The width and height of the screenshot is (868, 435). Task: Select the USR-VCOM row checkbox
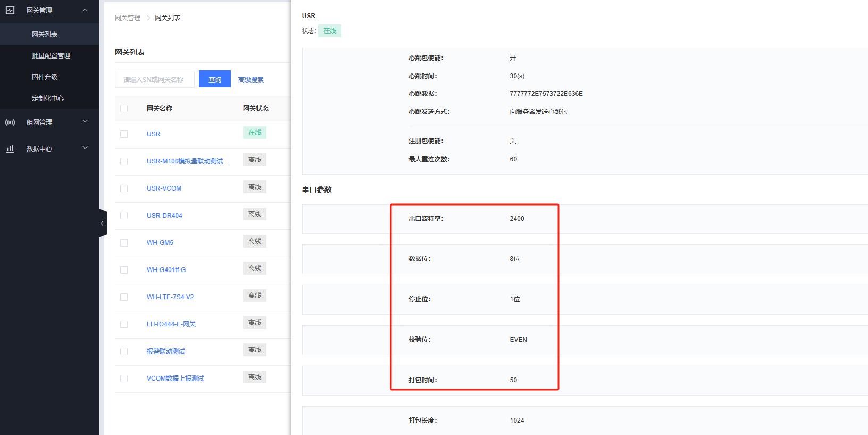coord(124,188)
